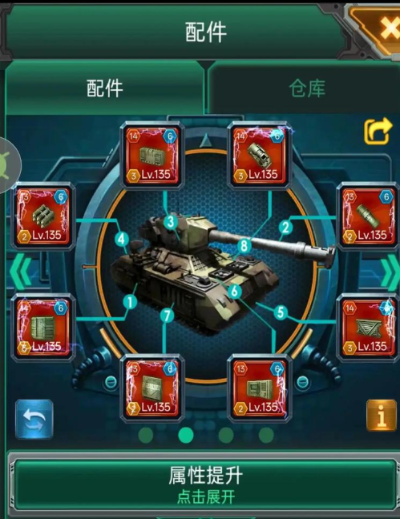Viewport: 400px width, 519px height.
Task: Go to previous tank with left chevrons
Action: tap(21, 272)
